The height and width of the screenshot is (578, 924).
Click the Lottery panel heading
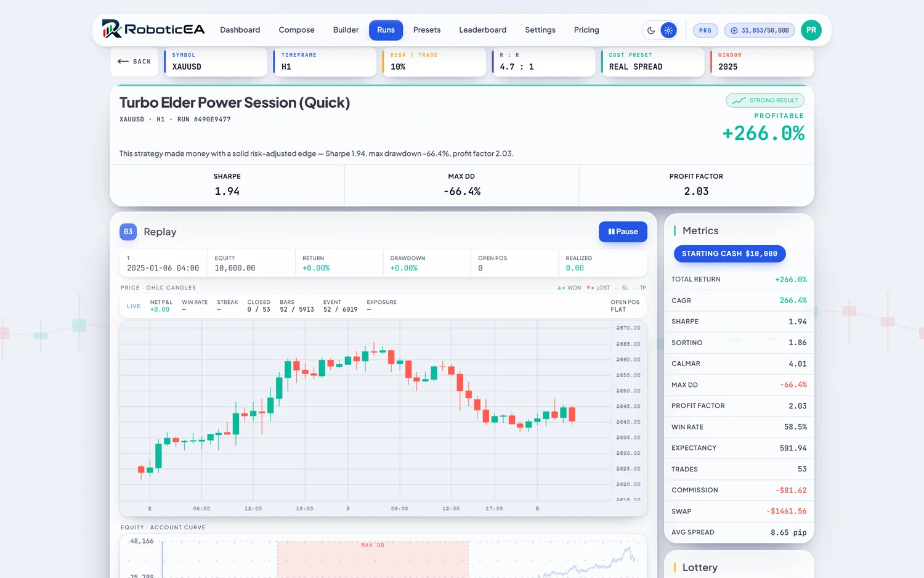pyautogui.click(x=700, y=568)
